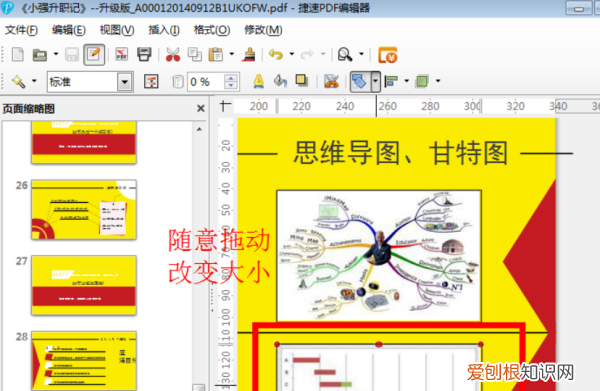Toggle the Edit document mode button

click(x=94, y=55)
